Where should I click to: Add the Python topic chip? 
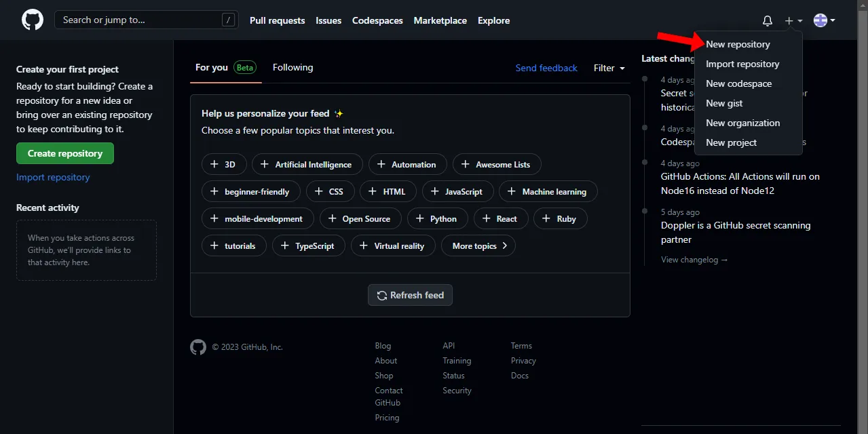[x=438, y=218]
